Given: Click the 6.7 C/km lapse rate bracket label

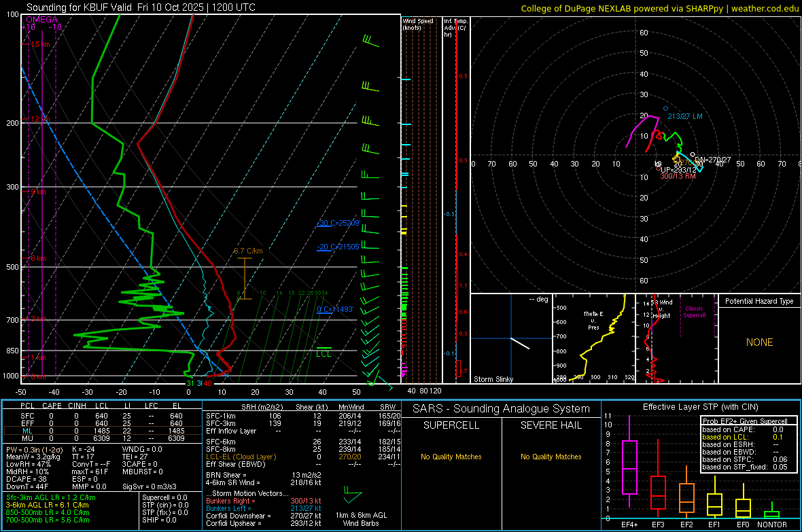Looking at the screenshot, I should 248,251.
